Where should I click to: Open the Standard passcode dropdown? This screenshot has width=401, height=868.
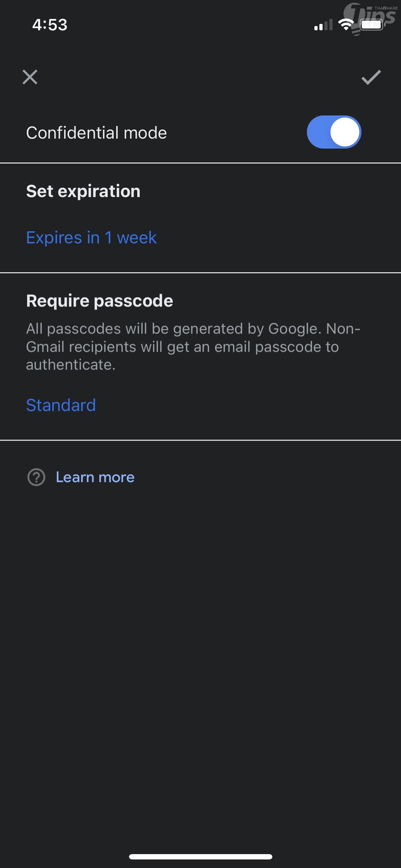pyautogui.click(x=61, y=405)
